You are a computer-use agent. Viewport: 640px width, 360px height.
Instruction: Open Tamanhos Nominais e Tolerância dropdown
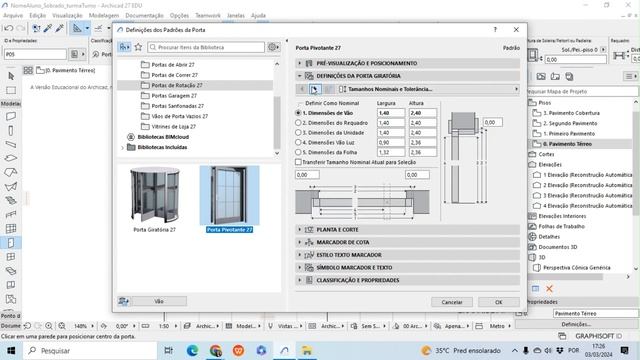tap(428, 89)
